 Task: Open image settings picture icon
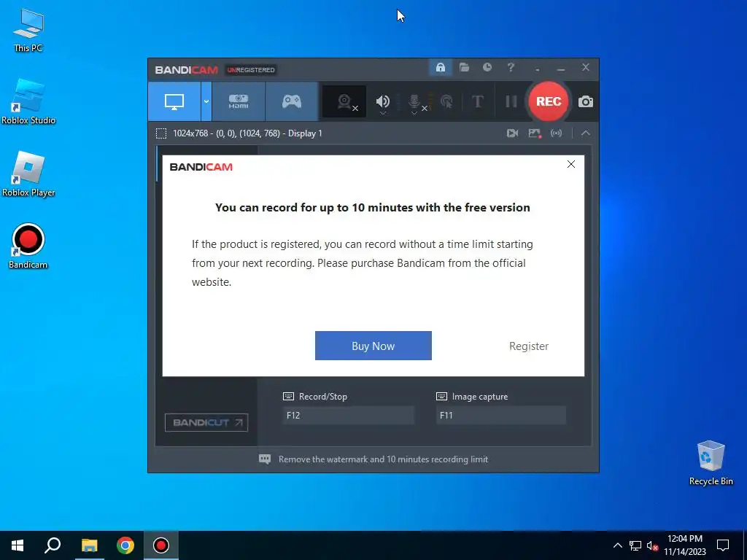535,133
